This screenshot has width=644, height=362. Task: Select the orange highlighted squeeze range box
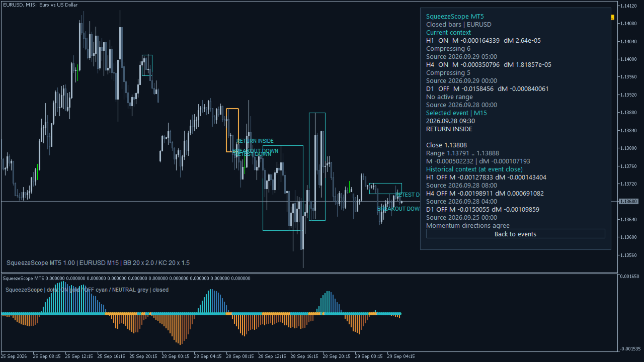232,130
